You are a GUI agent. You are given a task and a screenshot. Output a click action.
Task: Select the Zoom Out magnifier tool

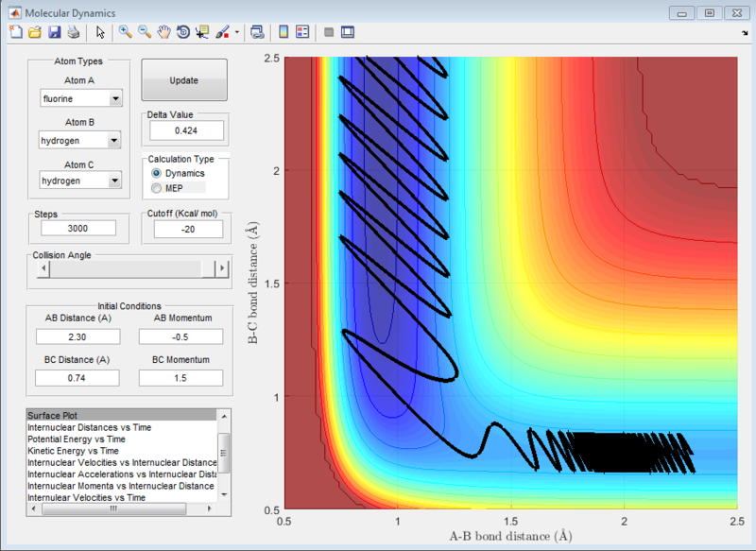point(145,32)
